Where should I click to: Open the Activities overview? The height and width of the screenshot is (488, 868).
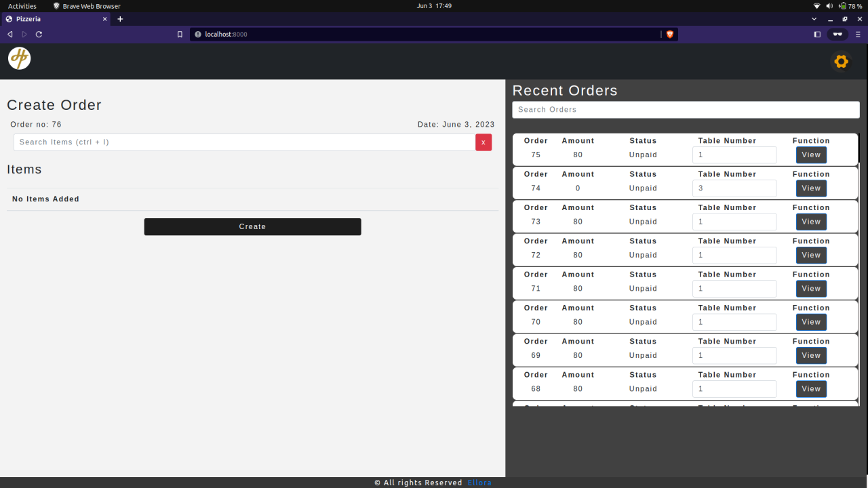point(22,6)
